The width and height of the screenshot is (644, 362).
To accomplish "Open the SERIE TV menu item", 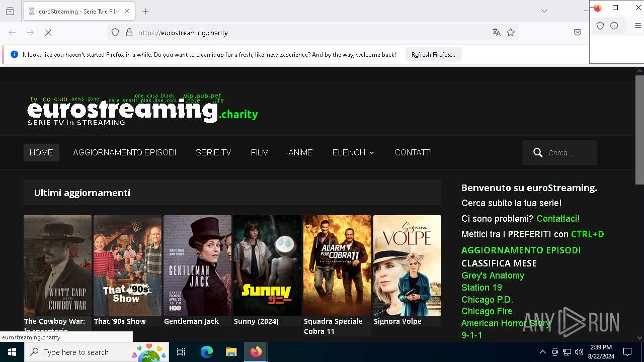I will (x=213, y=153).
